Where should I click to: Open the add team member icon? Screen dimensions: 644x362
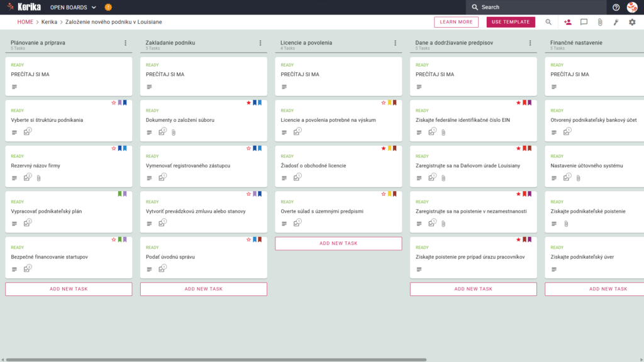point(568,22)
